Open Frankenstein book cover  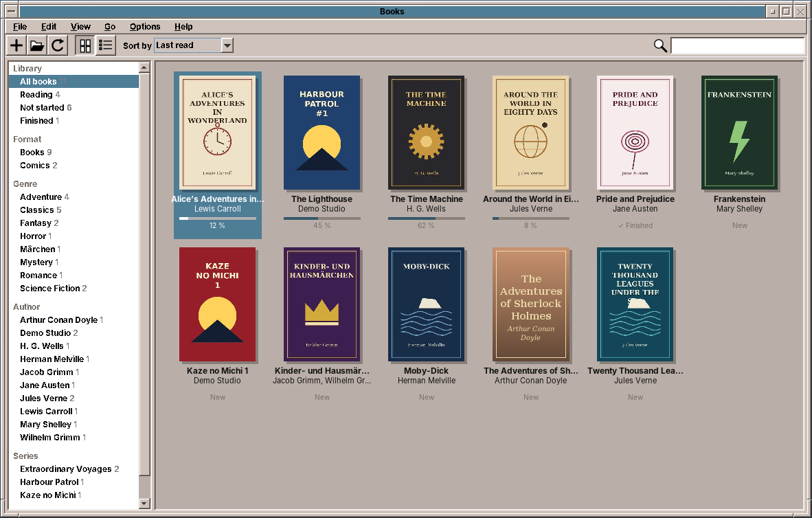point(739,133)
